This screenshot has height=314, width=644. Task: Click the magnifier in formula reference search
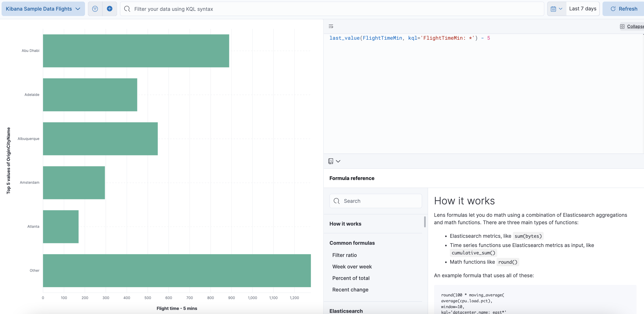click(336, 201)
